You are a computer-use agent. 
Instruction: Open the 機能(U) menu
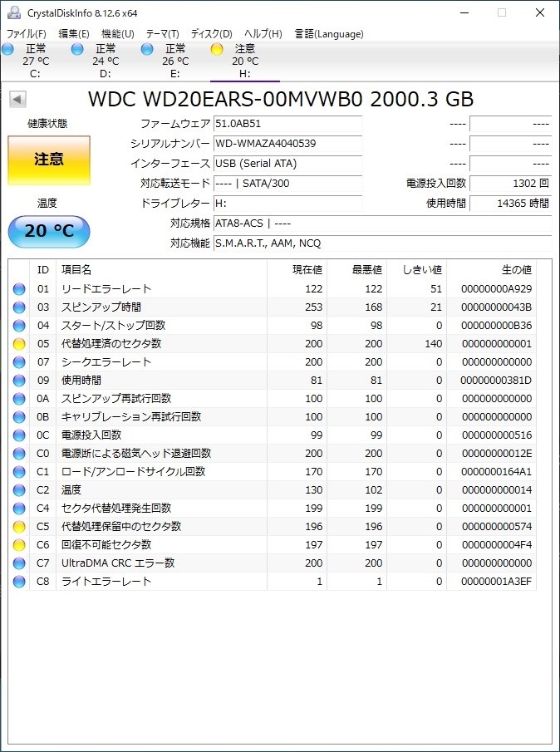tap(118, 34)
